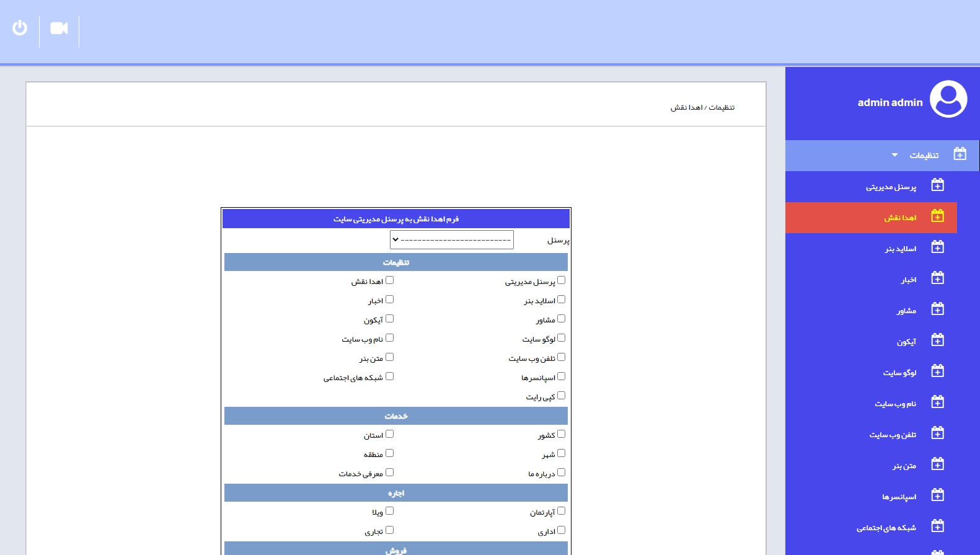Click the icon next to اسلاید بنر

tap(937, 247)
